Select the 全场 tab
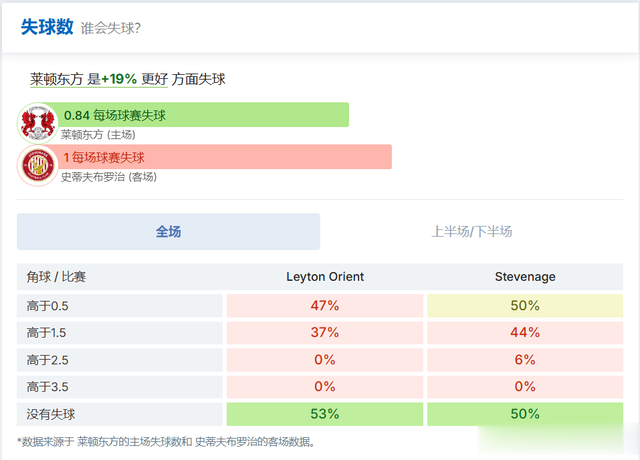640x460 pixels. 168,231
